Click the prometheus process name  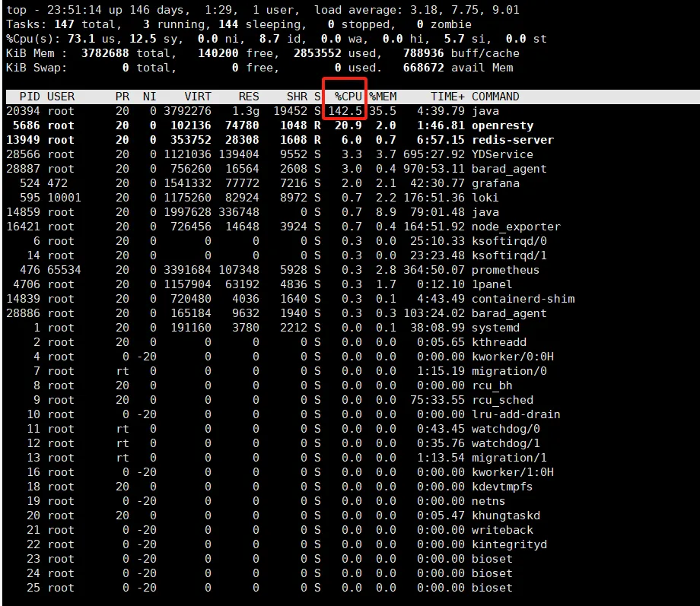point(506,269)
